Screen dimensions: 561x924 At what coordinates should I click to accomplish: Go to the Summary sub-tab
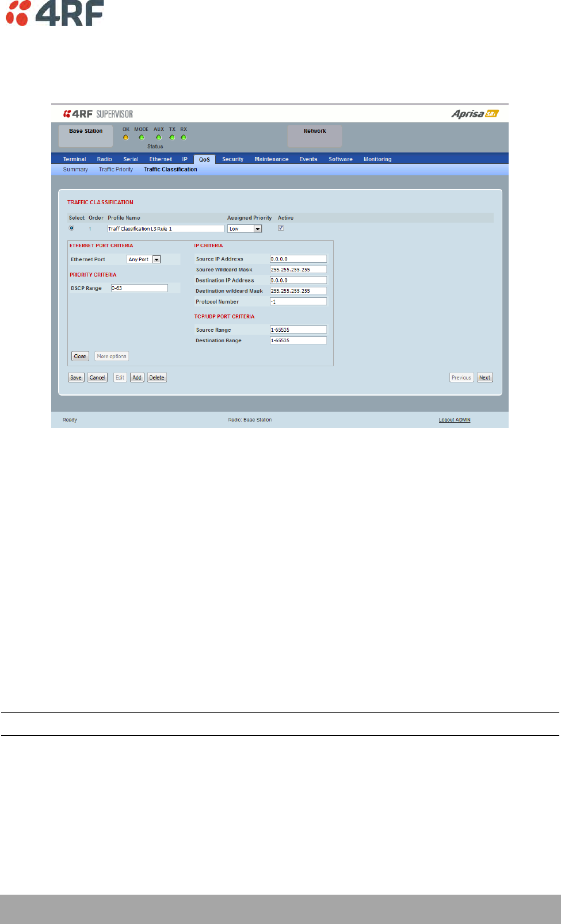tap(75, 170)
